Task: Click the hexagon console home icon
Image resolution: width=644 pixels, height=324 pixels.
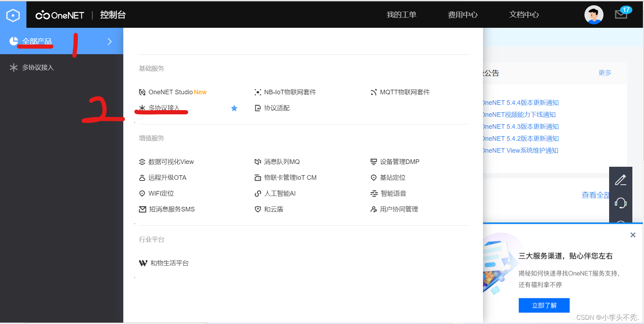Action: (13, 15)
